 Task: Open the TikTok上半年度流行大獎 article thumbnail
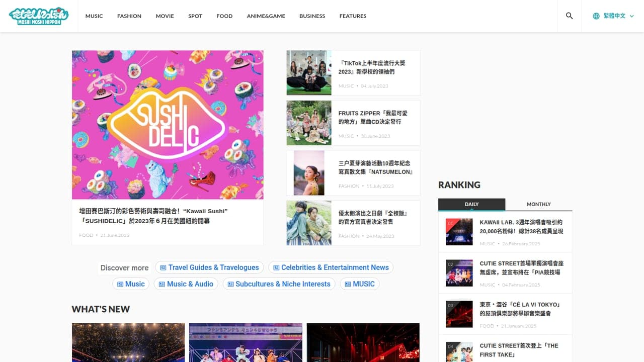309,73
